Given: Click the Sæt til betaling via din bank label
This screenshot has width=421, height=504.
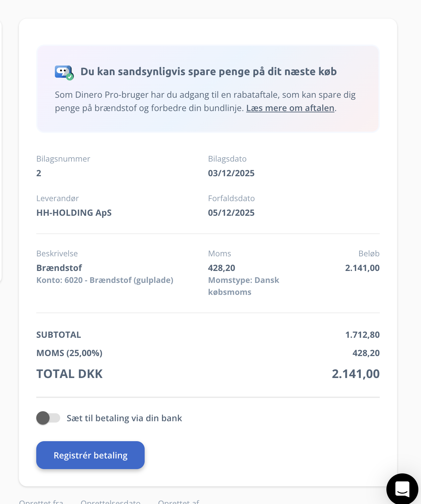Looking at the screenshot, I should tap(124, 418).
